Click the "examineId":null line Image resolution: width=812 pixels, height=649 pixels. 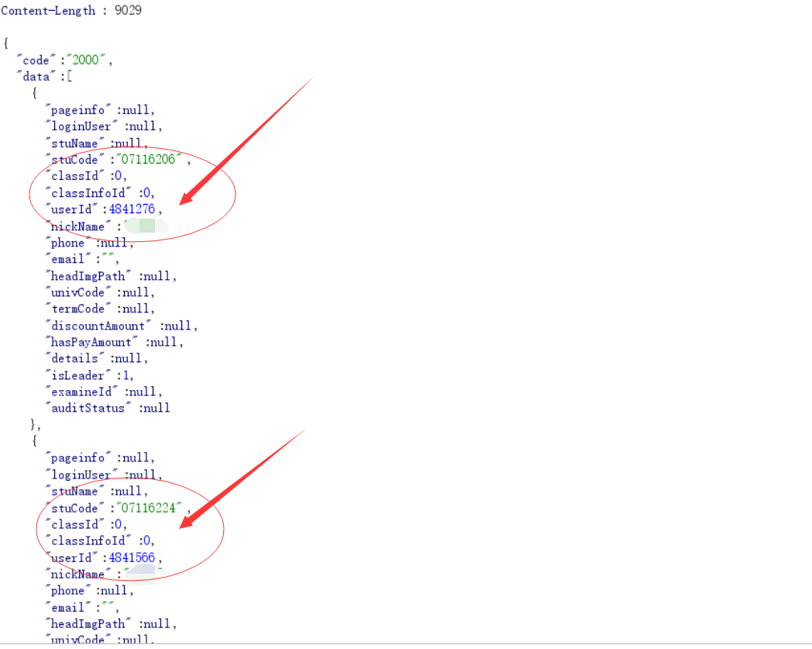(104, 392)
